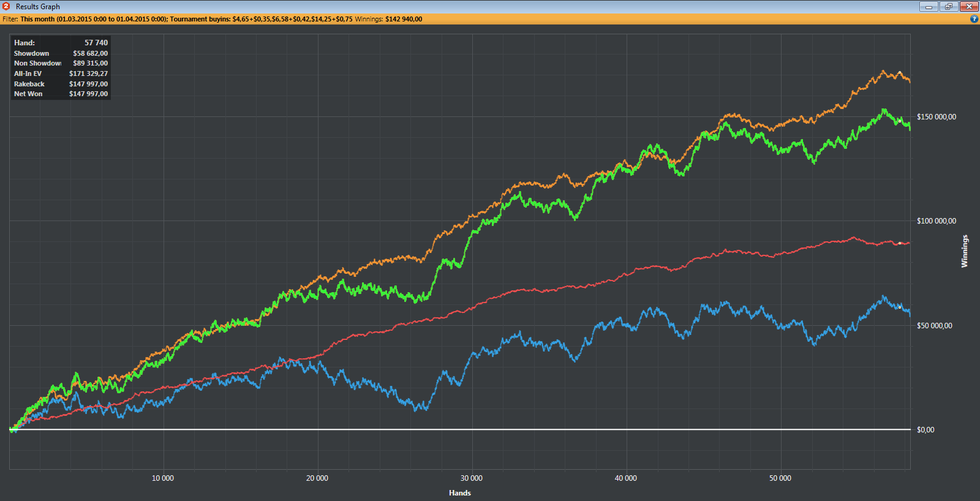Click the blue help question mark icon
This screenshot has height=501, width=980.
pos(974,19)
